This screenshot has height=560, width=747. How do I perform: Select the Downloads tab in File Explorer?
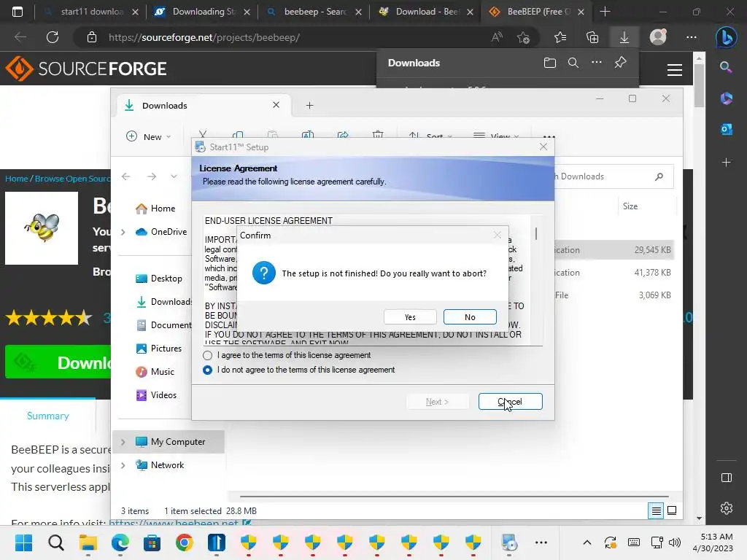coord(204,105)
